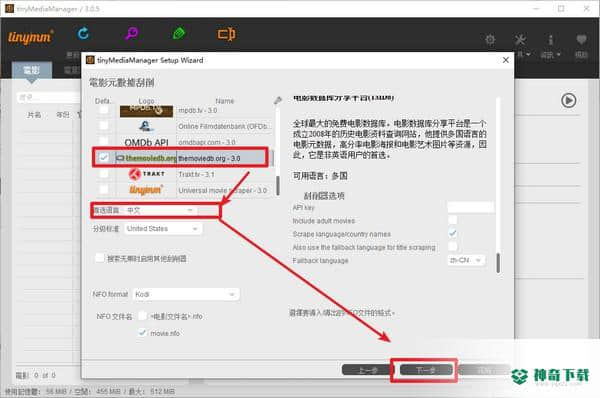Select the first movies tab in main window

point(31,70)
